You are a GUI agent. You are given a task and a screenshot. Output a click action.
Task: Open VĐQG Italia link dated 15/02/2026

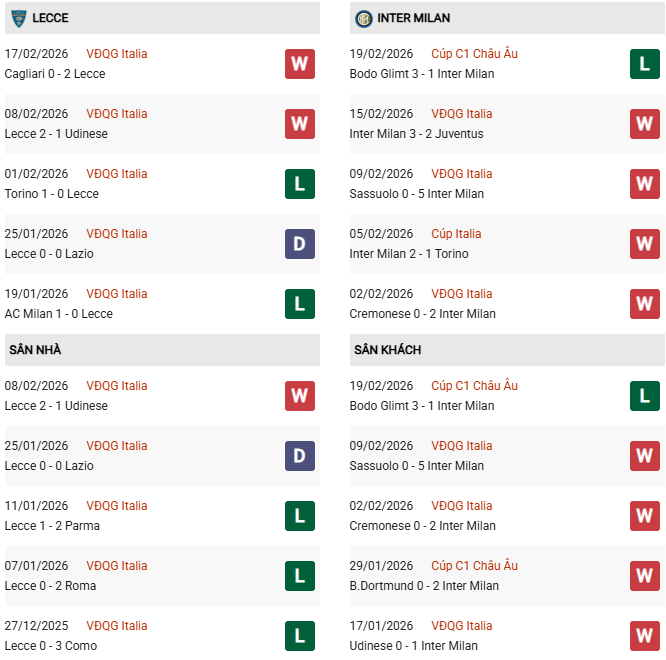(462, 114)
